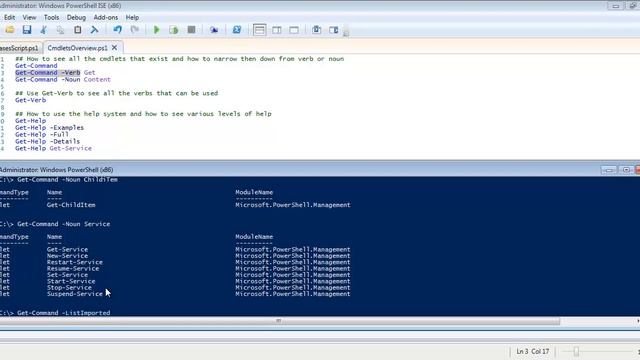Click the first comment line about cmdlets
The height and width of the screenshot is (360, 640).
pyautogui.click(x=180, y=59)
